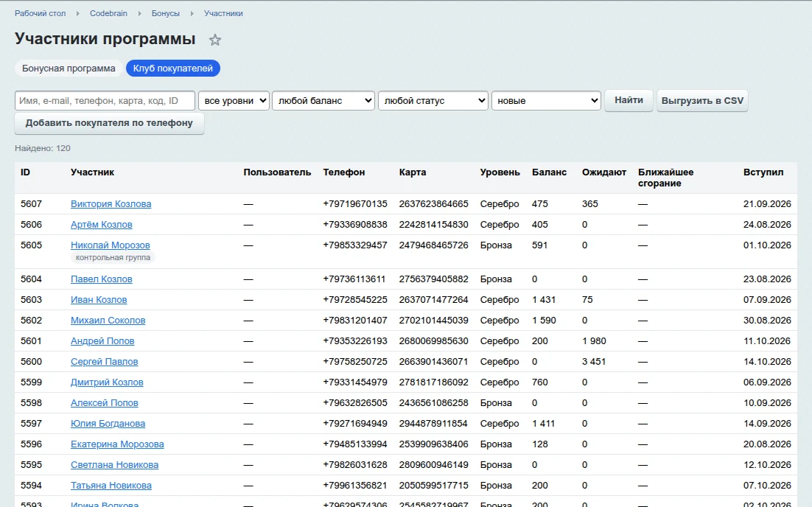
Task: Select the Клуб покупателей tab
Action: (173, 69)
